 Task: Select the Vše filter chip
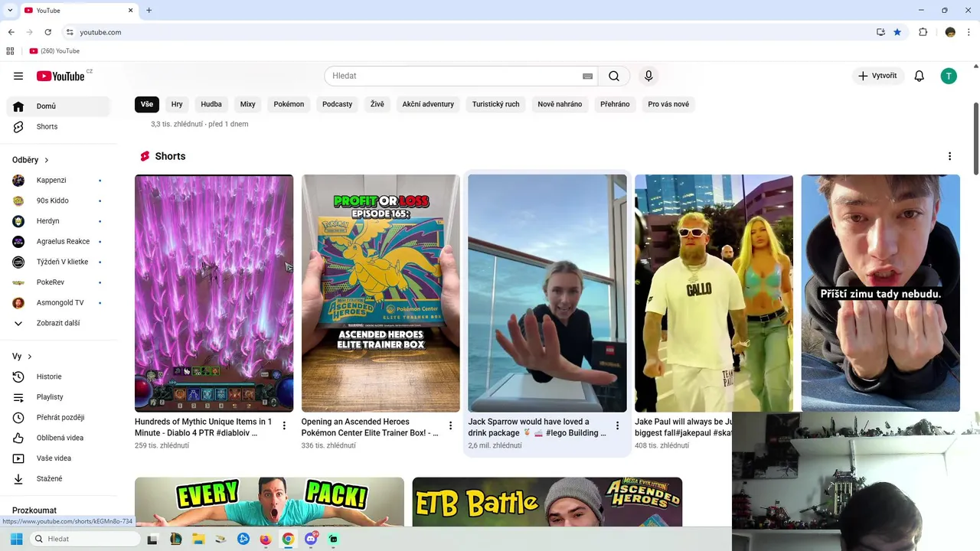coord(147,104)
